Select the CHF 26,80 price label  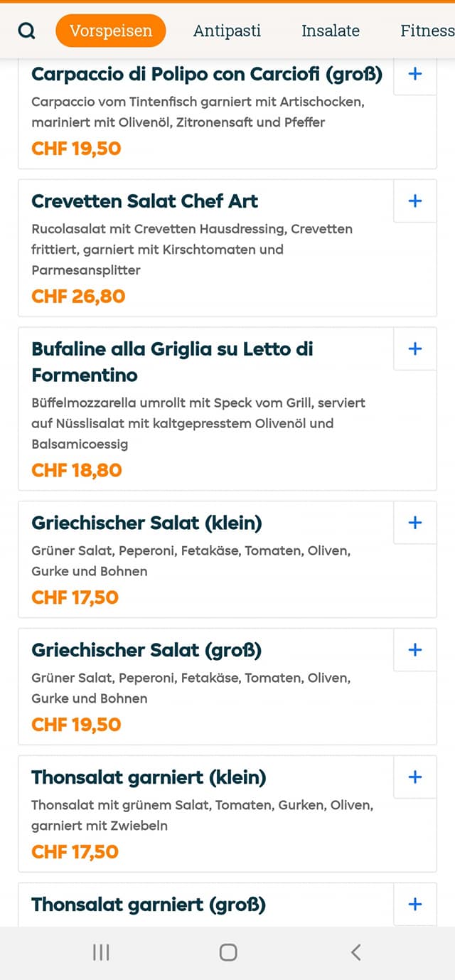coord(78,297)
